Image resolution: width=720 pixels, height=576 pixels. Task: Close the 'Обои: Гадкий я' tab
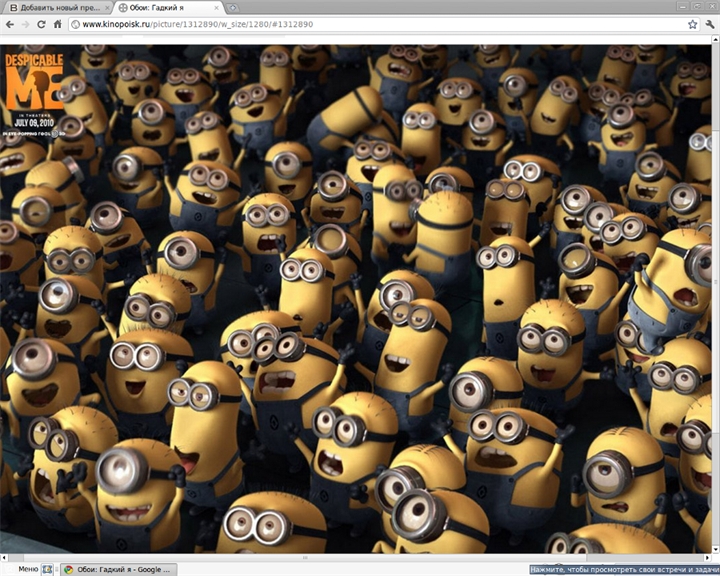point(217,8)
